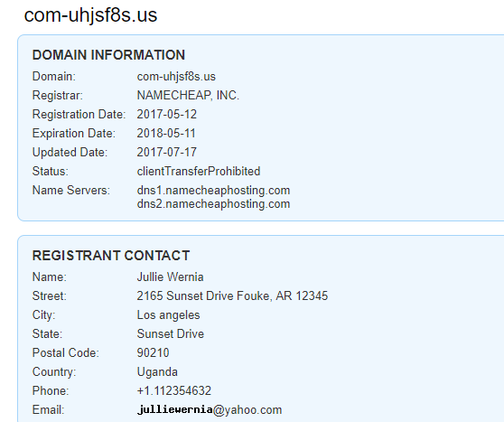Screen dimensions: 504x422
Task: Select the registration date 2017-05-12
Action: pos(167,114)
